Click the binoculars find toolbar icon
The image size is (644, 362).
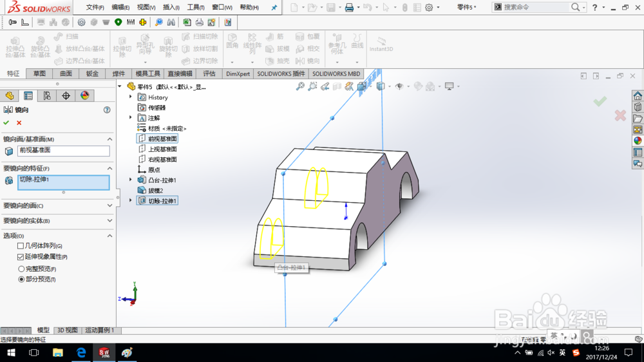171,22
